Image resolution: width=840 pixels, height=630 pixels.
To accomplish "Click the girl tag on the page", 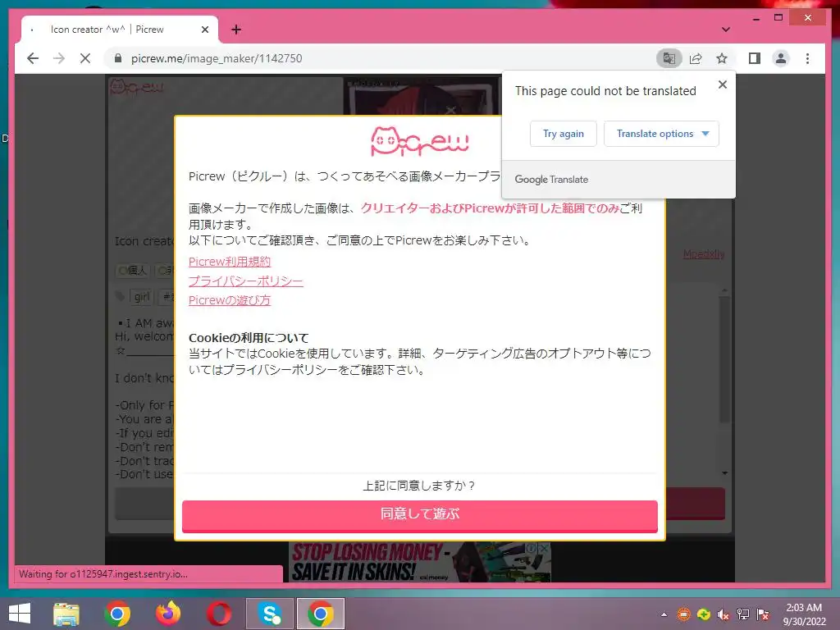I will 141,297.
